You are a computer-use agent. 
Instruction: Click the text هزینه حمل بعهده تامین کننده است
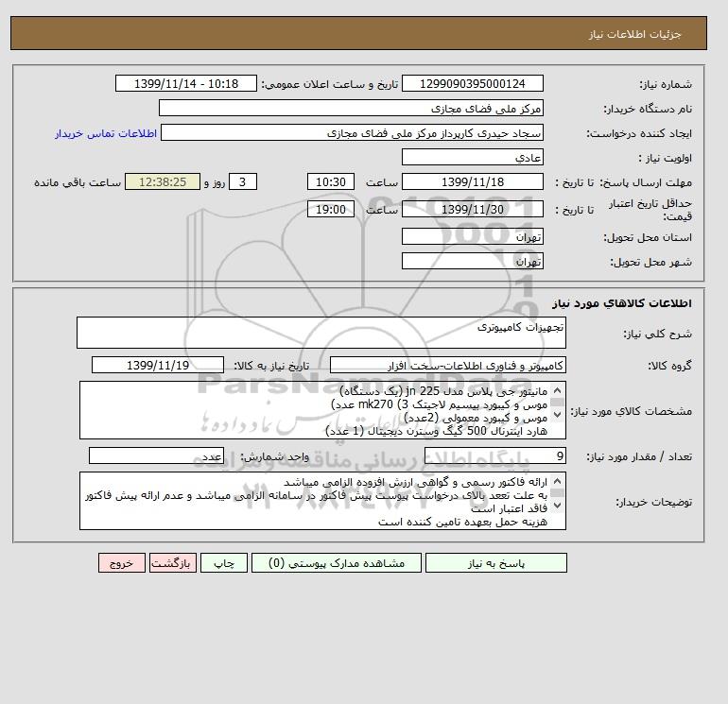463,522
